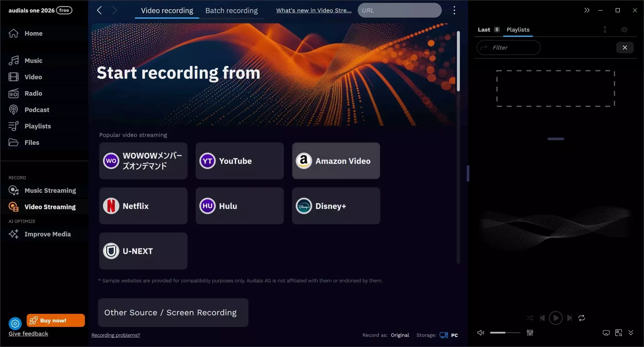The image size is (644, 347).
Task: Open the equalizer settings icon
Action: pyautogui.click(x=530, y=333)
